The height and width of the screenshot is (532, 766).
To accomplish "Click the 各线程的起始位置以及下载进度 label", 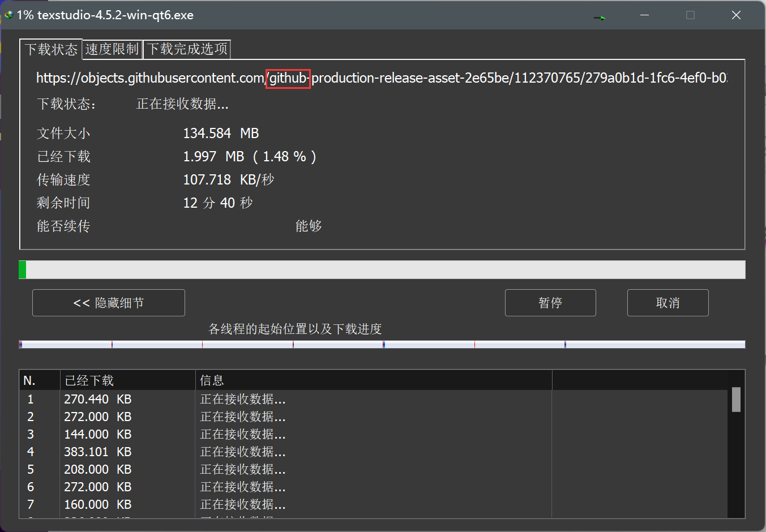I will tap(295, 329).
